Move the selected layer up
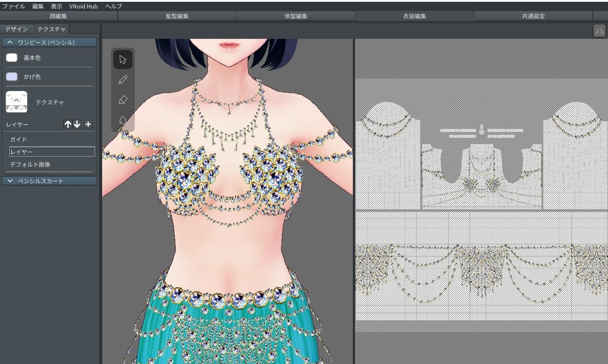Image resolution: width=608 pixels, height=364 pixels. click(67, 124)
